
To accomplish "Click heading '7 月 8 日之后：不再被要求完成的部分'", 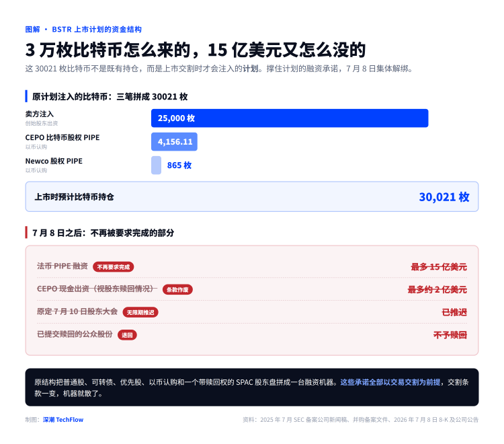I will pyautogui.click(x=103, y=233).
